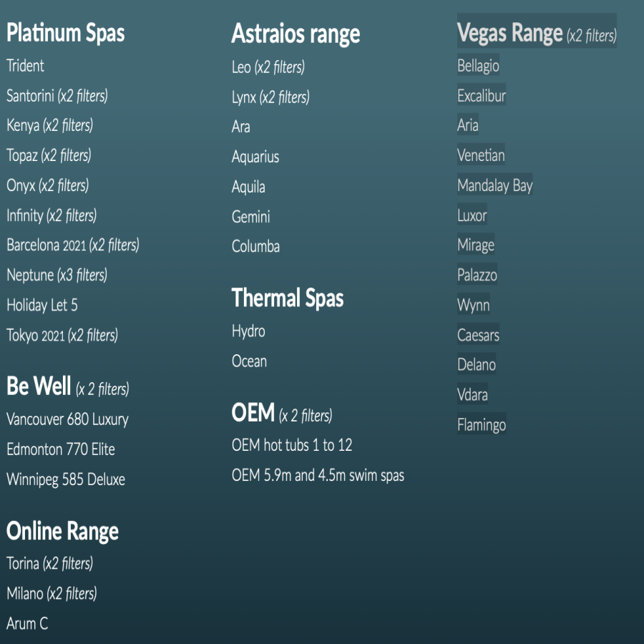Viewport: 644px width, 644px height.
Task: Select the Mandalay Bay entry
Action: tap(494, 186)
